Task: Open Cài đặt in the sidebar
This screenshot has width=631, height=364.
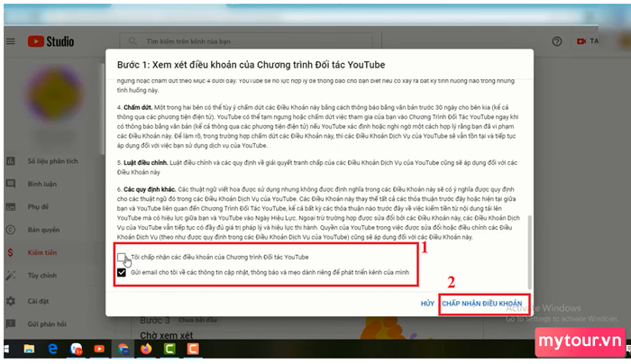Action: click(x=38, y=301)
